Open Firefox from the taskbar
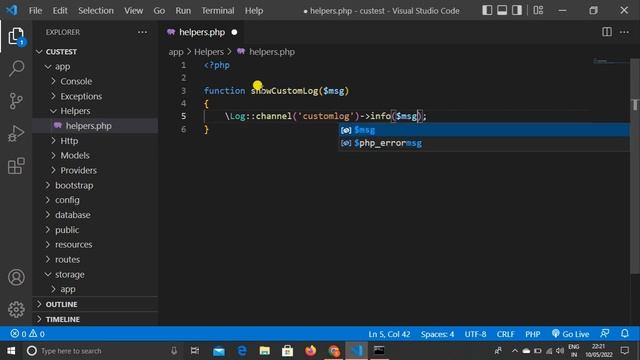This screenshot has height=360, width=640. [311, 351]
